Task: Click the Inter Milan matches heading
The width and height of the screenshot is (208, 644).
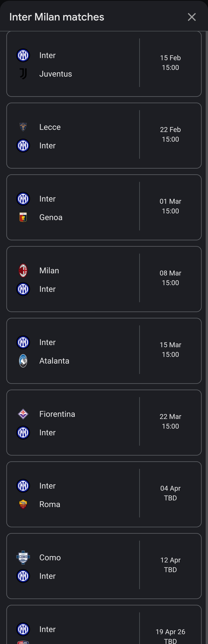Action: (57, 17)
